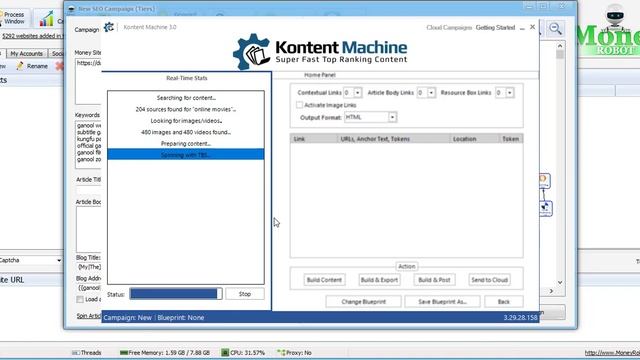Open the Article Body Links dropdown
The image size is (640, 360).
pyautogui.click(x=431, y=93)
